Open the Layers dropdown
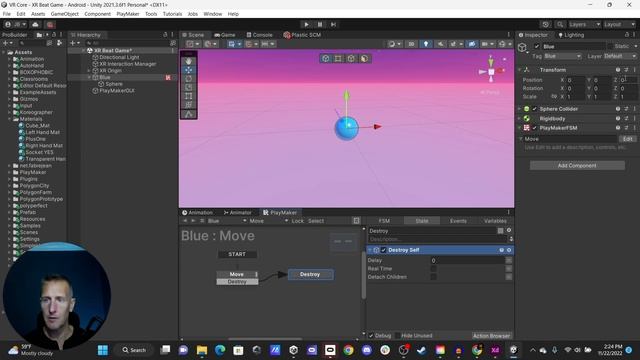This screenshot has width=640, height=360. (584, 24)
